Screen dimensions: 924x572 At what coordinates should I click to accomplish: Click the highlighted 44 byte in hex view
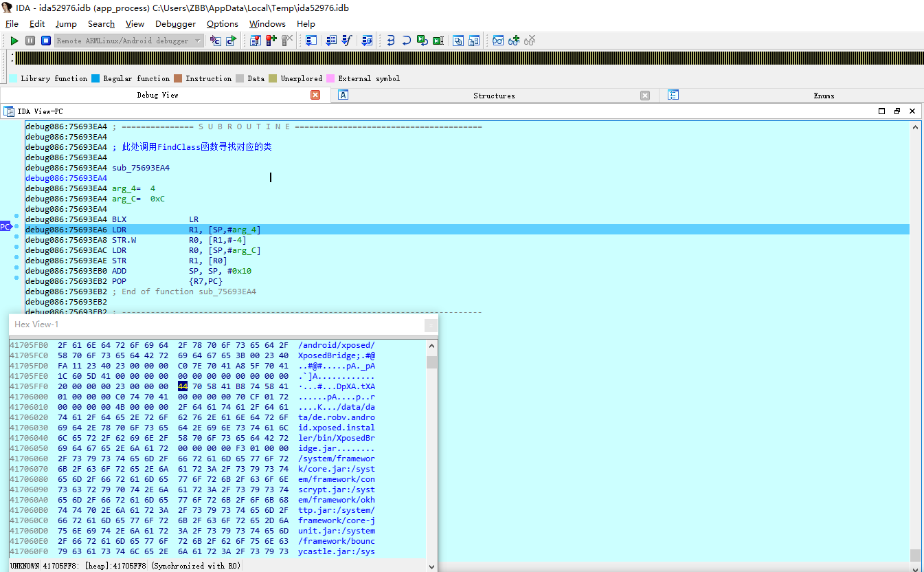(183, 386)
